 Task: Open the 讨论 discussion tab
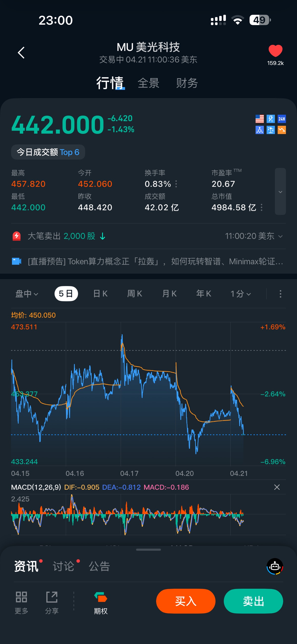[x=64, y=566]
